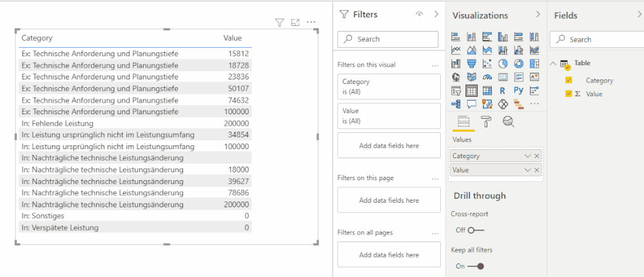
Task: Select the slicer visual
Action: (456, 90)
